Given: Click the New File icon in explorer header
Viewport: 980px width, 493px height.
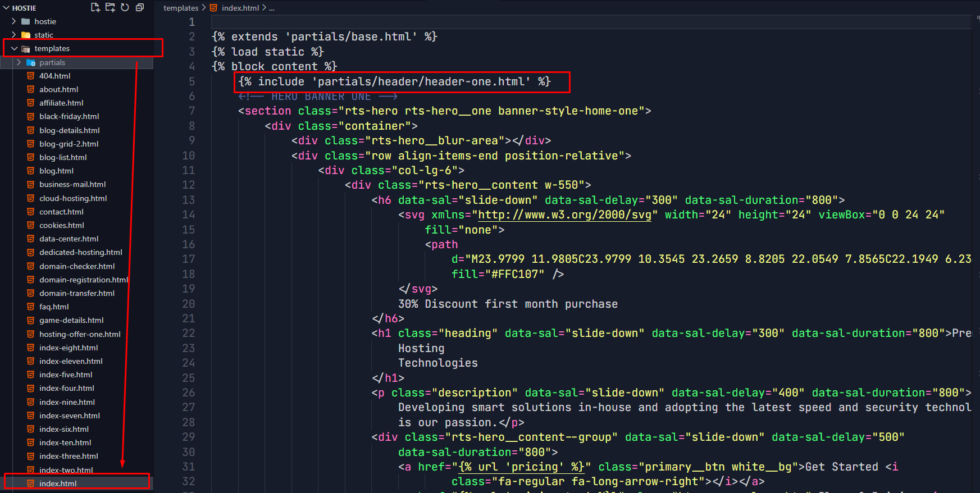Looking at the screenshot, I should pos(95,7).
